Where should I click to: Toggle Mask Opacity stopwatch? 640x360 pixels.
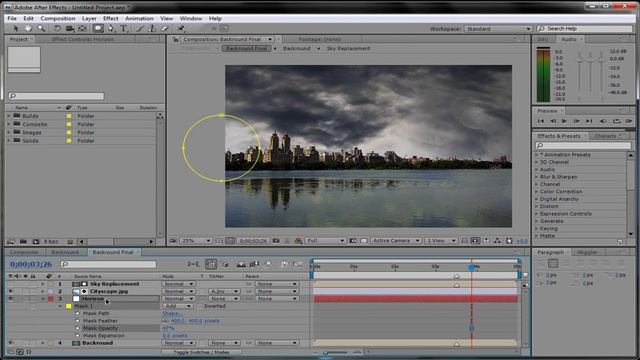pos(78,328)
